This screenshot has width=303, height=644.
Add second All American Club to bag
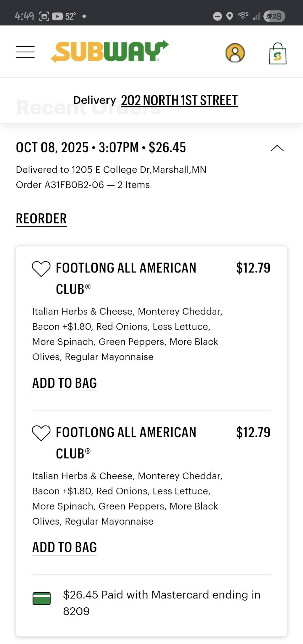pos(65,548)
